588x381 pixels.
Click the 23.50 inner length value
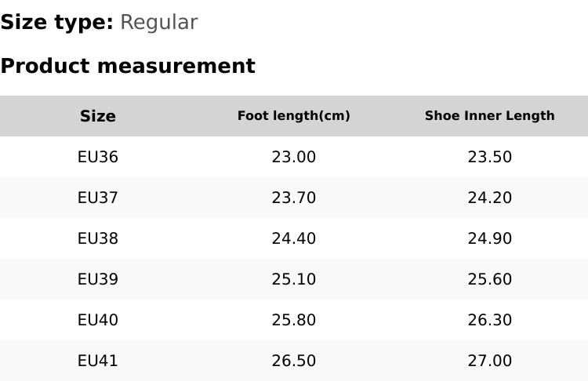click(489, 157)
